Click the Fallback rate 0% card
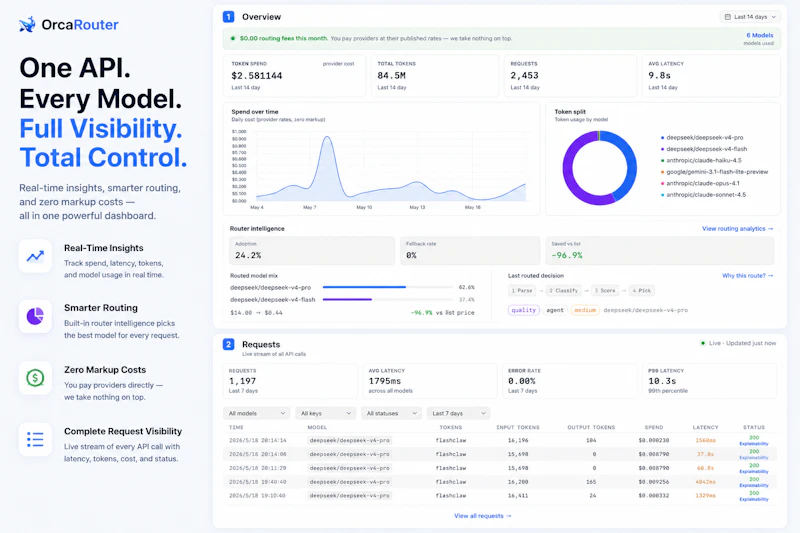Viewport: 800px width, 533px height. point(469,250)
